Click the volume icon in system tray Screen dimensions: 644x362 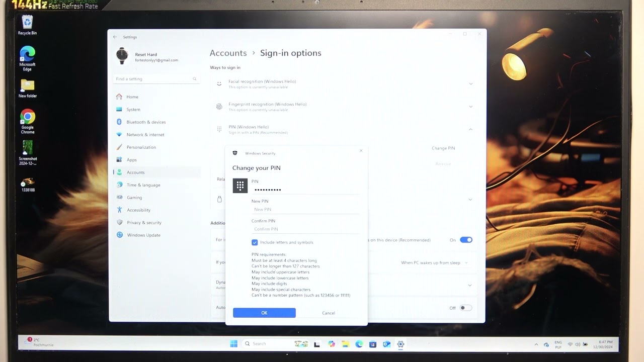point(578,344)
